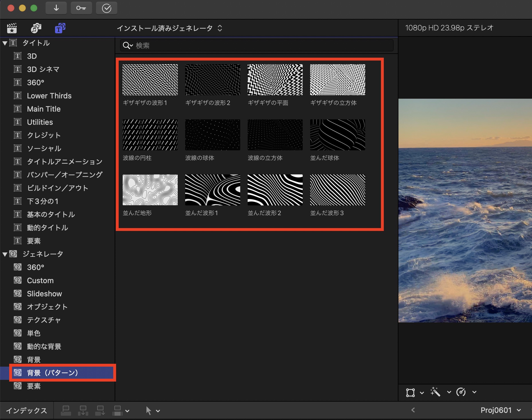Select the テクスチャ generator category
This screenshot has height=420, width=532.
pyautogui.click(x=44, y=320)
